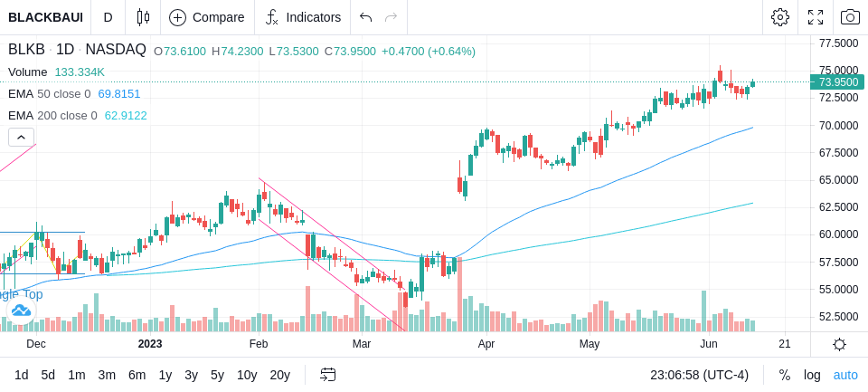Click the EMA 200 value 62.9122
Viewport: 868px width, 392px height.
[x=126, y=116]
